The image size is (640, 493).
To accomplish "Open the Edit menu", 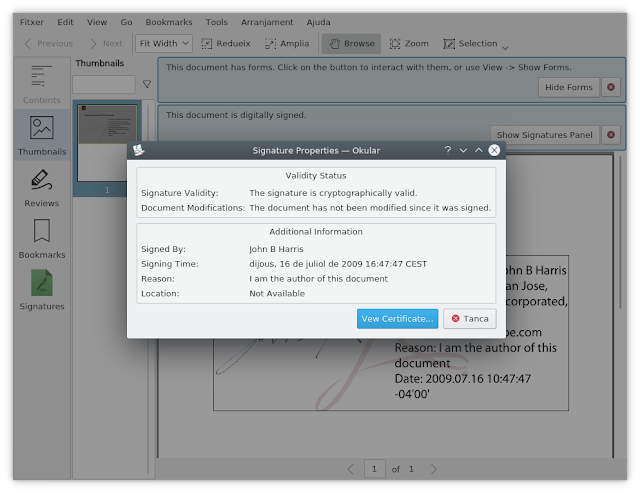I will click(x=65, y=22).
